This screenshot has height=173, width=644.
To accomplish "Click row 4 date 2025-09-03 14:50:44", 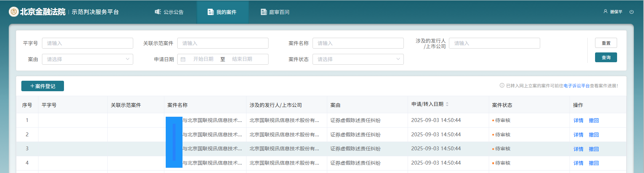I will pos(436,163).
